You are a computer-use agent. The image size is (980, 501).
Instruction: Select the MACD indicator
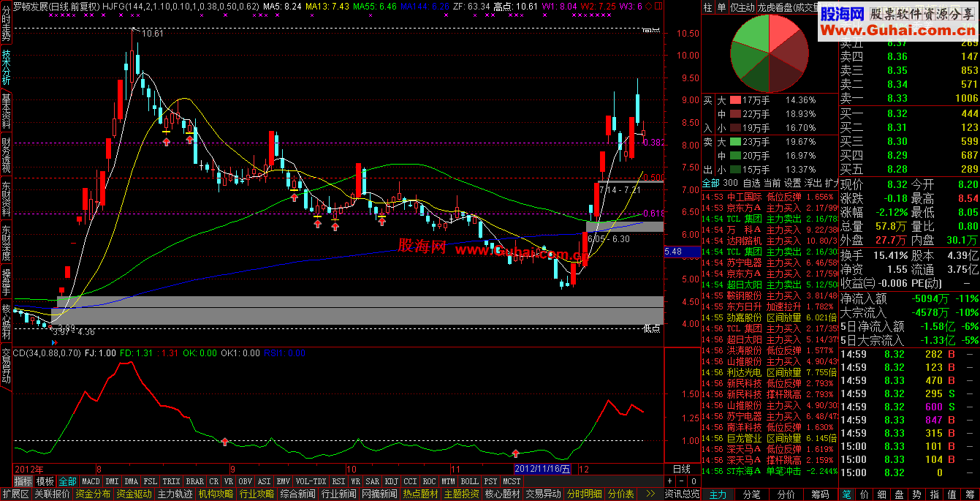coord(91,482)
